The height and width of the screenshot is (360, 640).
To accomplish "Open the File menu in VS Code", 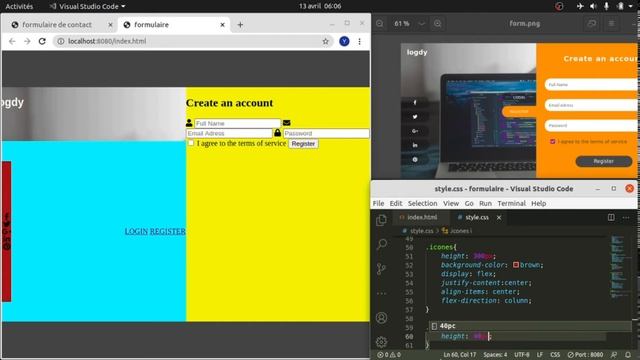I will [378, 203].
